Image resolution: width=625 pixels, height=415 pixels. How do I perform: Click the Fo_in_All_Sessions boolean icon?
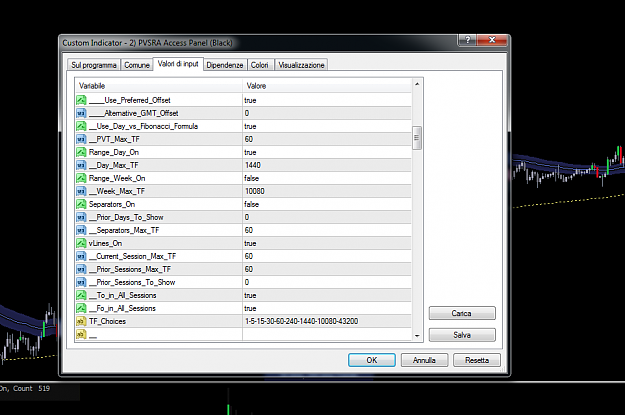(81, 308)
